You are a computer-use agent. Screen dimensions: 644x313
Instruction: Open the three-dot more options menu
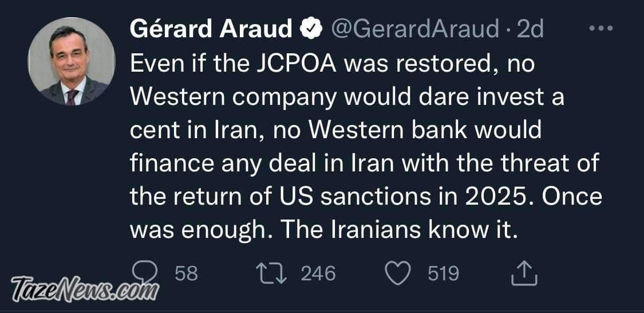pos(601,29)
